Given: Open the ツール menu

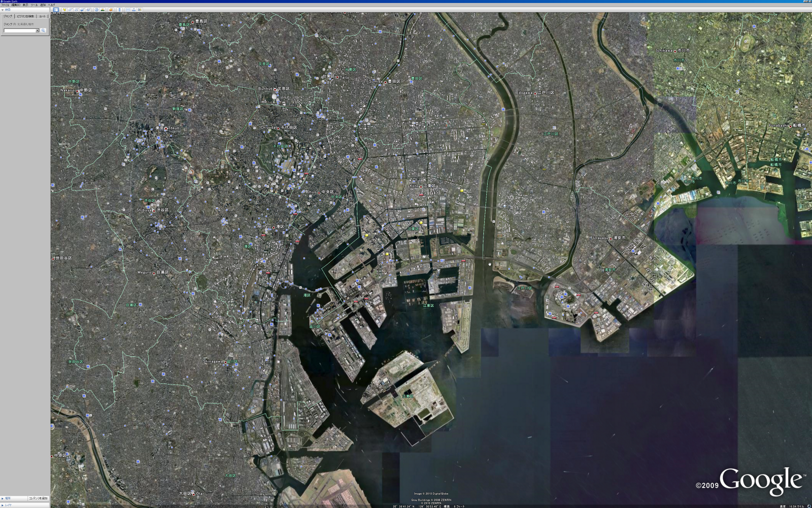Looking at the screenshot, I should pos(34,5).
